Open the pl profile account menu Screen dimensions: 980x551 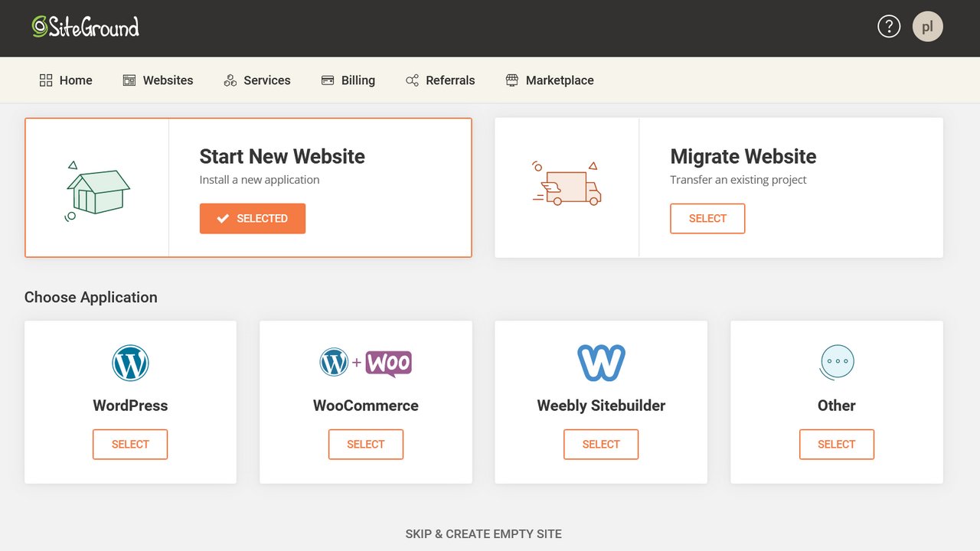927,25
